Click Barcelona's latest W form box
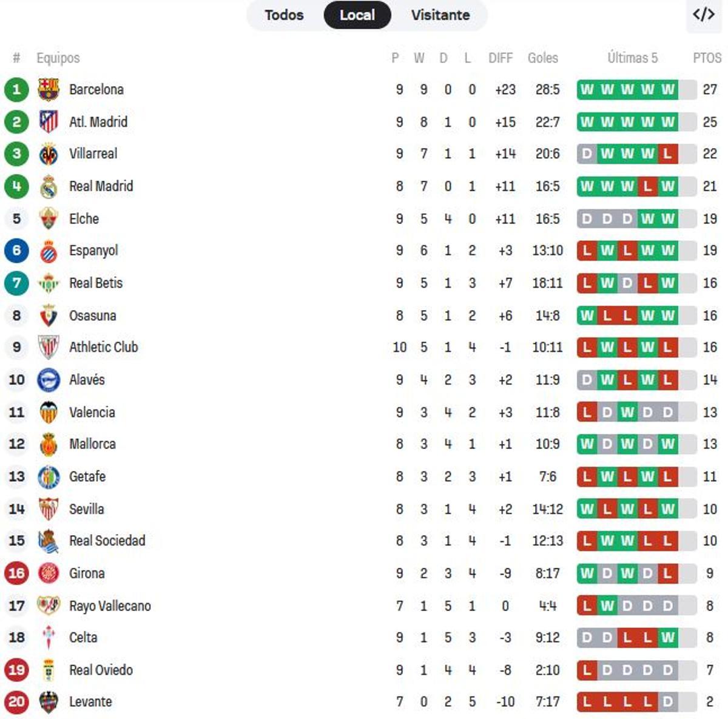This screenshot has height=719, width=728. point(668,89)
